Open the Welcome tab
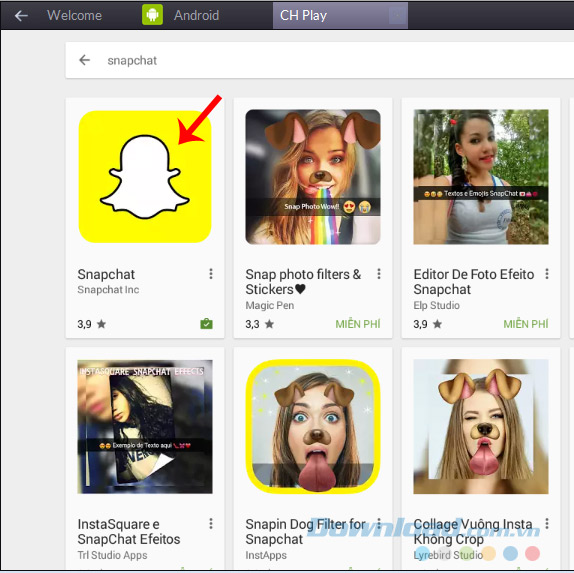 pos(74,15)
